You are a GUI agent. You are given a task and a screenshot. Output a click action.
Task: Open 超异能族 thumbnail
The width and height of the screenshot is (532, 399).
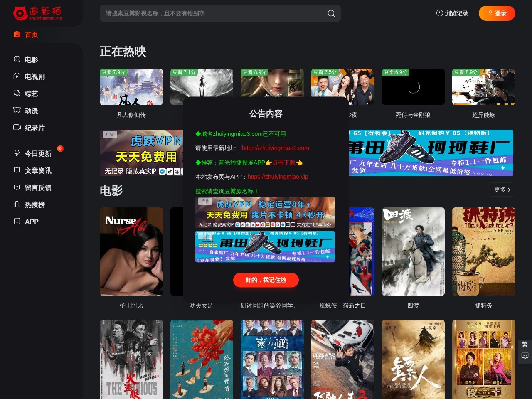pyautogui.click(x=484, y=87)
